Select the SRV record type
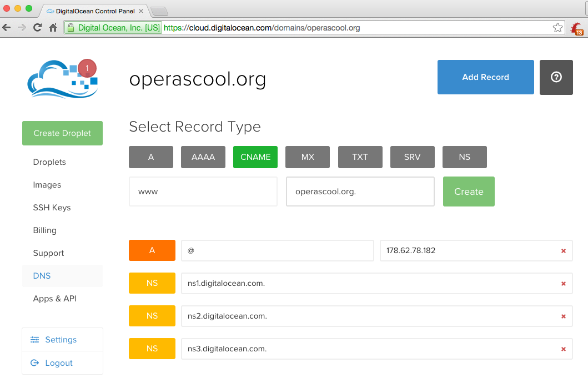 tap(412, 157)
